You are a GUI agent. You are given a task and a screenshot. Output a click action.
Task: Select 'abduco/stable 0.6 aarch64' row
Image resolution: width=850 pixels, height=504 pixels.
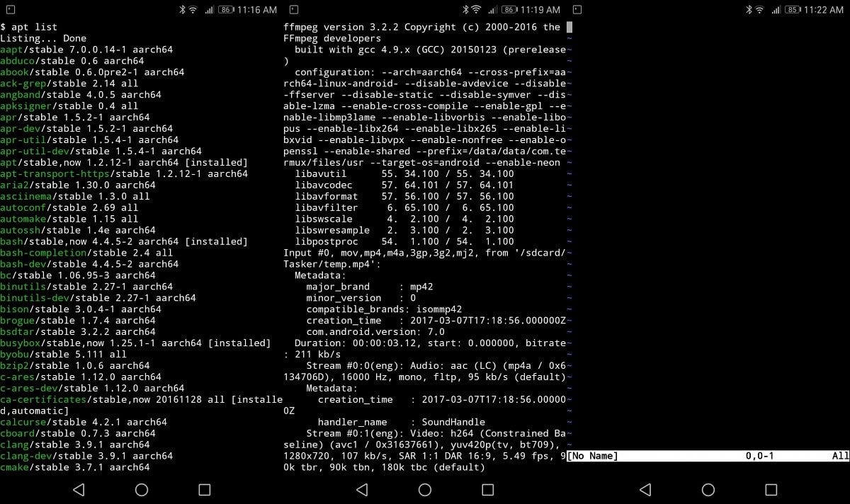pos(72,61)
